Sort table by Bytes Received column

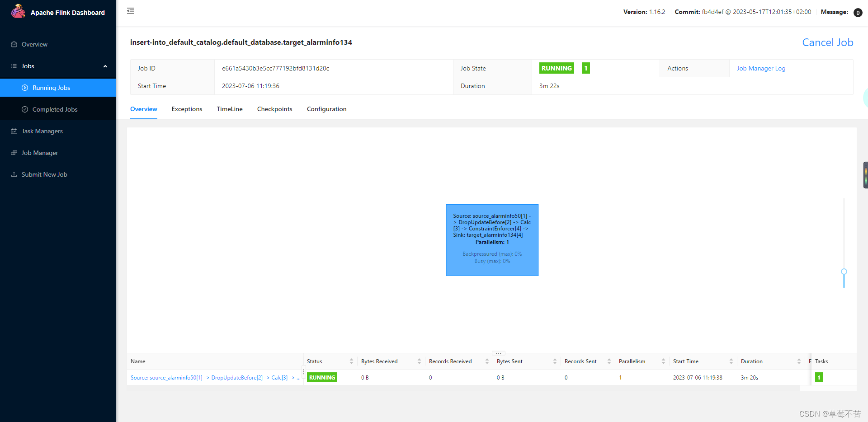[x=419, y=361]
